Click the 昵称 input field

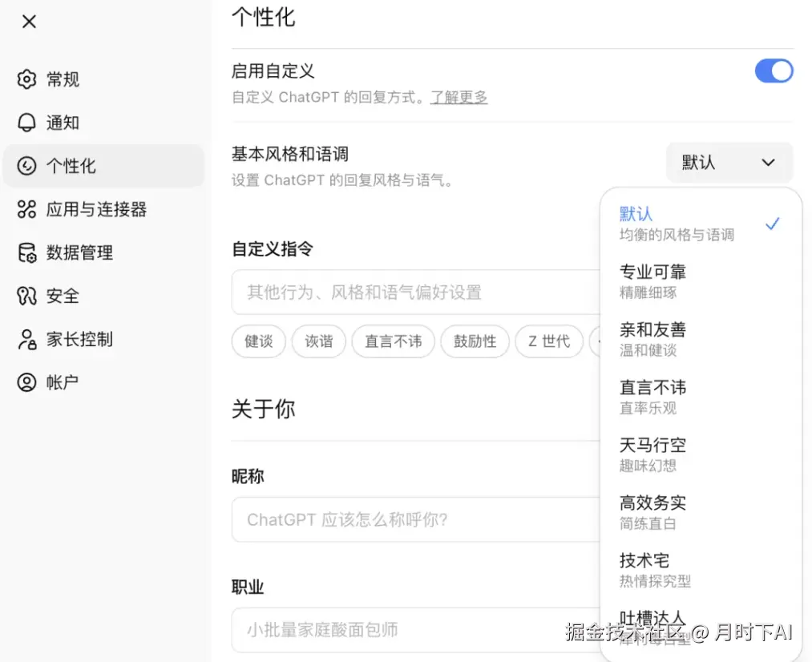[415, 519]
